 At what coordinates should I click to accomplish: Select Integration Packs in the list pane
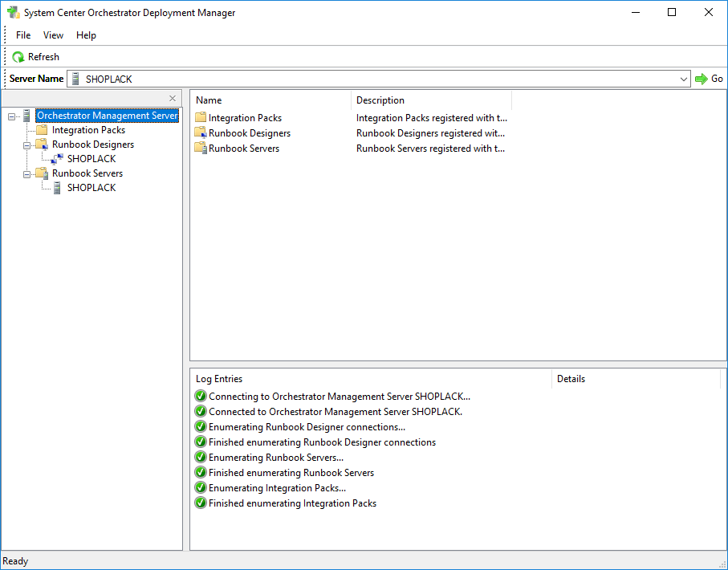(x=245, y=118)
